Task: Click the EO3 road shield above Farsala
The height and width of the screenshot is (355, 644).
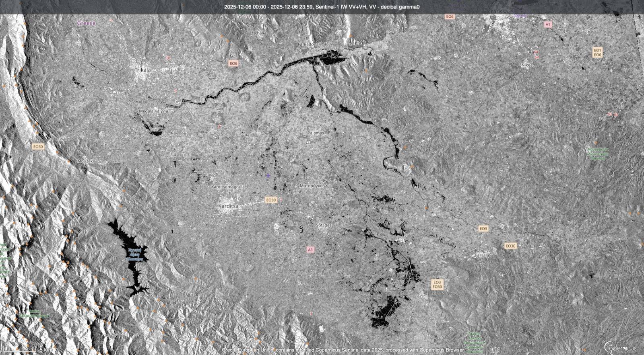Action: (x=483, y=228)
